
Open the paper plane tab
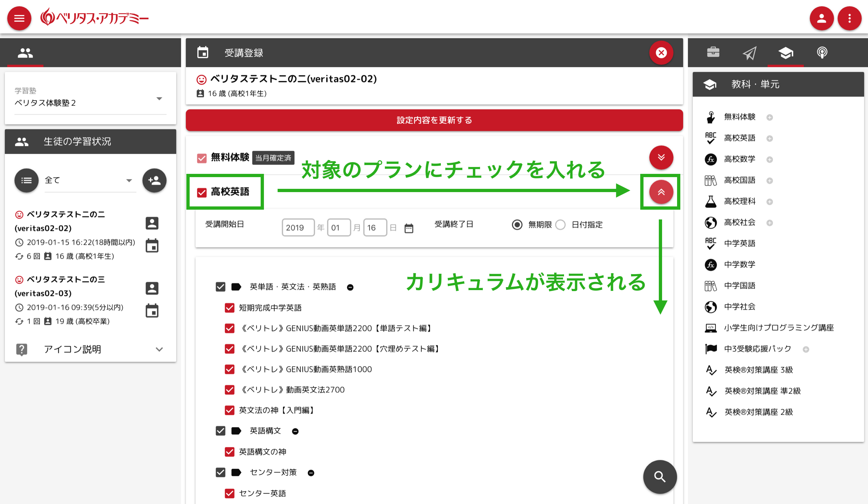749,53
